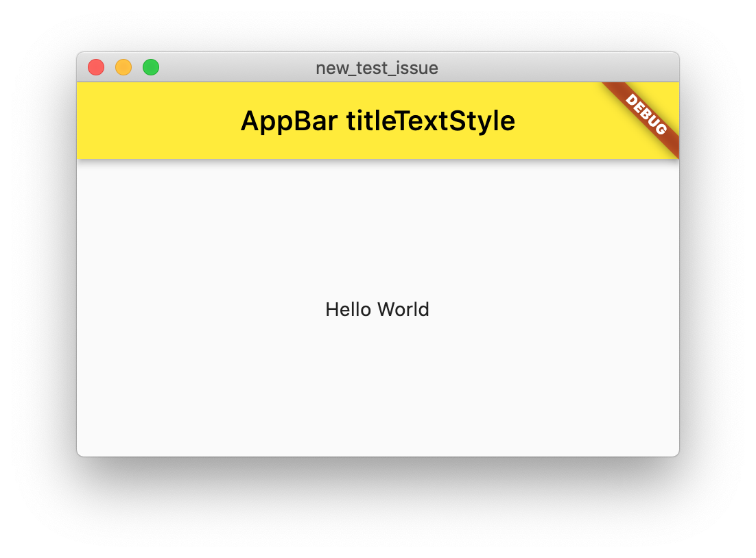The height and width of the screenshot is (558, 756).
Task: Click the AppBar titleTextStyle heading
Action: 378,121
